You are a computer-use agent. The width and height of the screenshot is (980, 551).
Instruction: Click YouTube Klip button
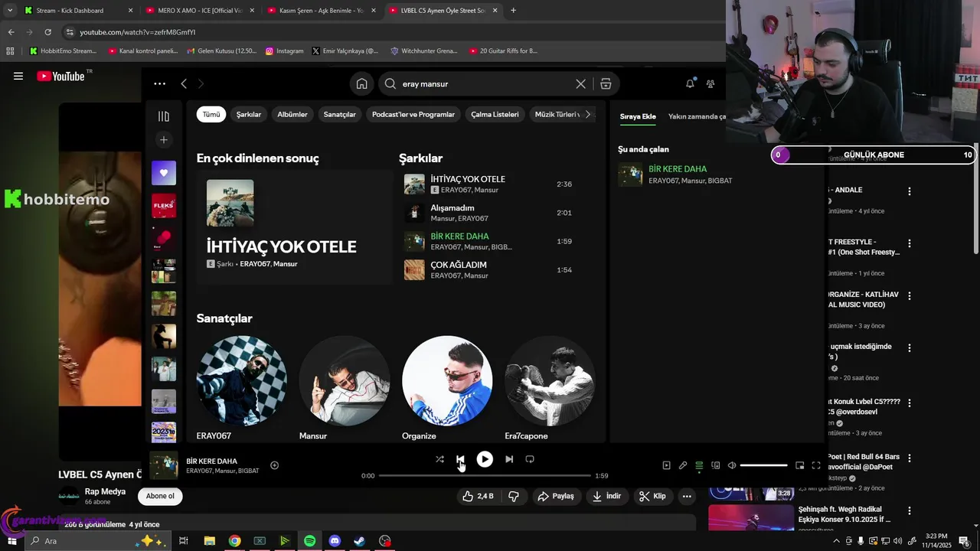(652, 496)
